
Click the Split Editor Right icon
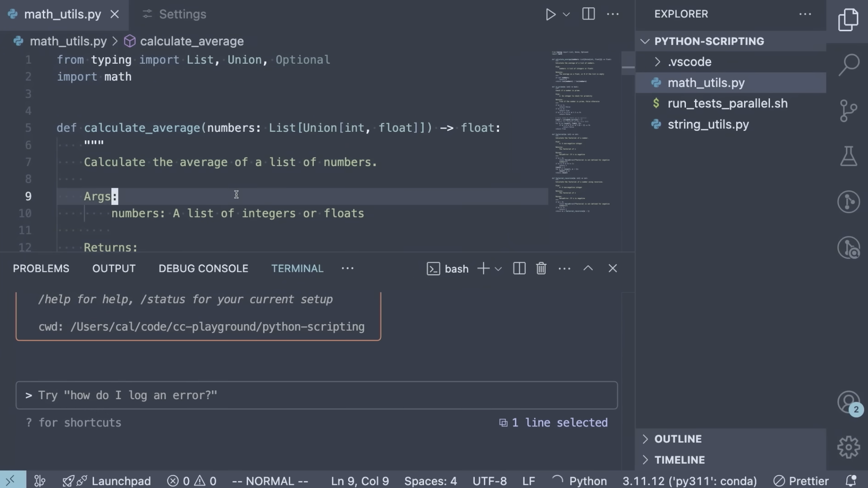588,14
